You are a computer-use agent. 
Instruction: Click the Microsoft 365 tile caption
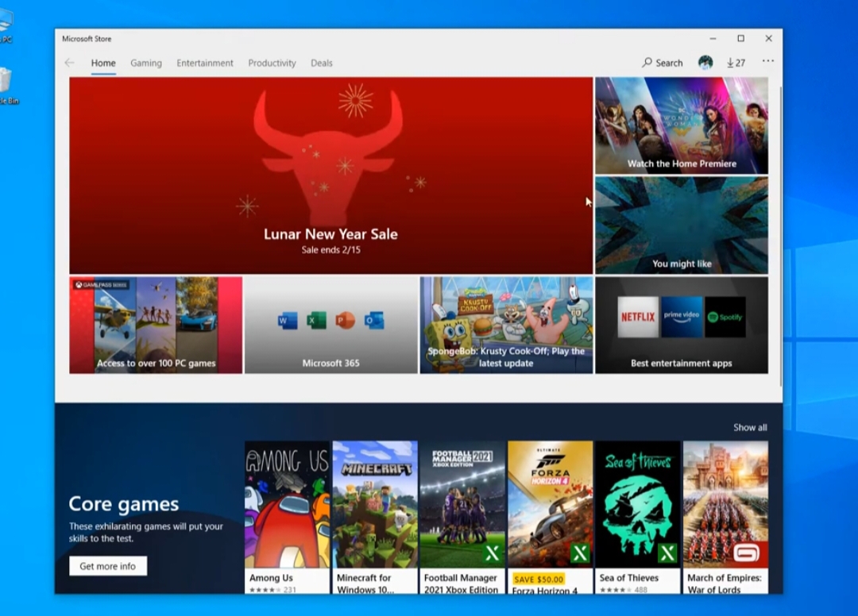(x=331, y=363)
